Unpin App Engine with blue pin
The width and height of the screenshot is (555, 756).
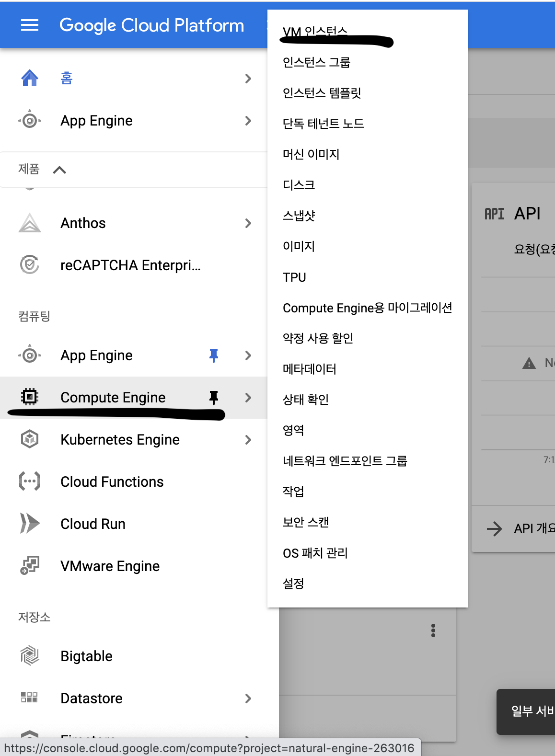pyautogui.click(x=214, y=355)
